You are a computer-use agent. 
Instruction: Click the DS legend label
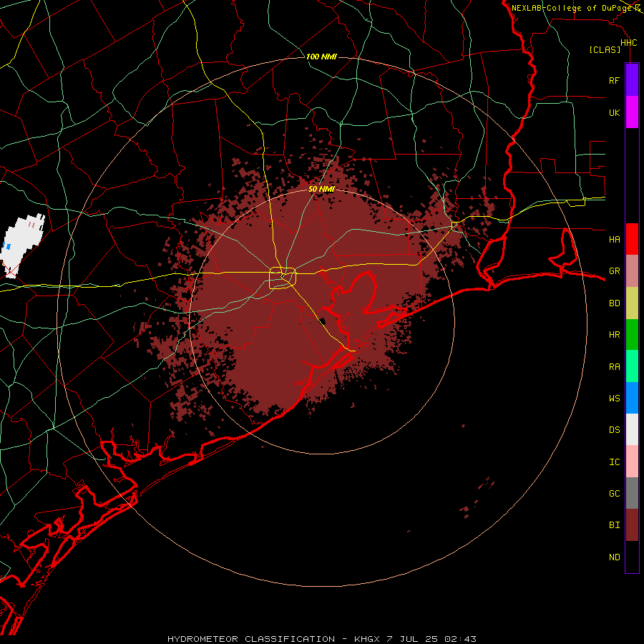point(614,429)
